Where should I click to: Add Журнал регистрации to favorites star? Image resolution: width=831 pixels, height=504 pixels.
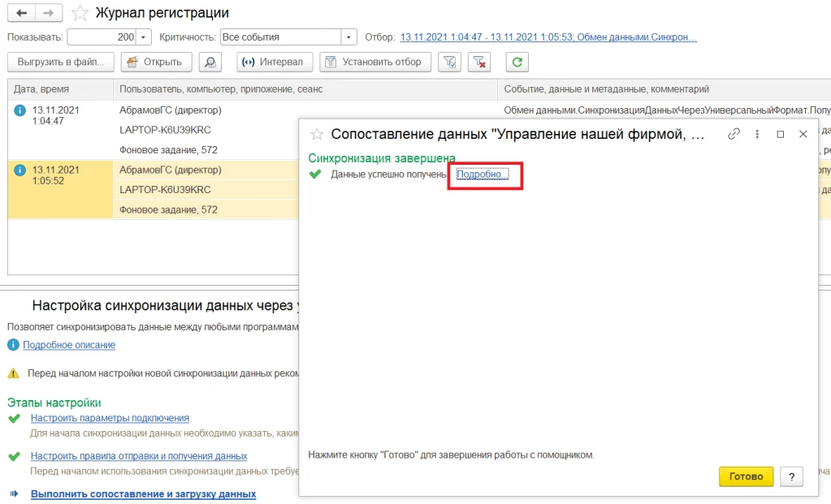pos(80,13)
